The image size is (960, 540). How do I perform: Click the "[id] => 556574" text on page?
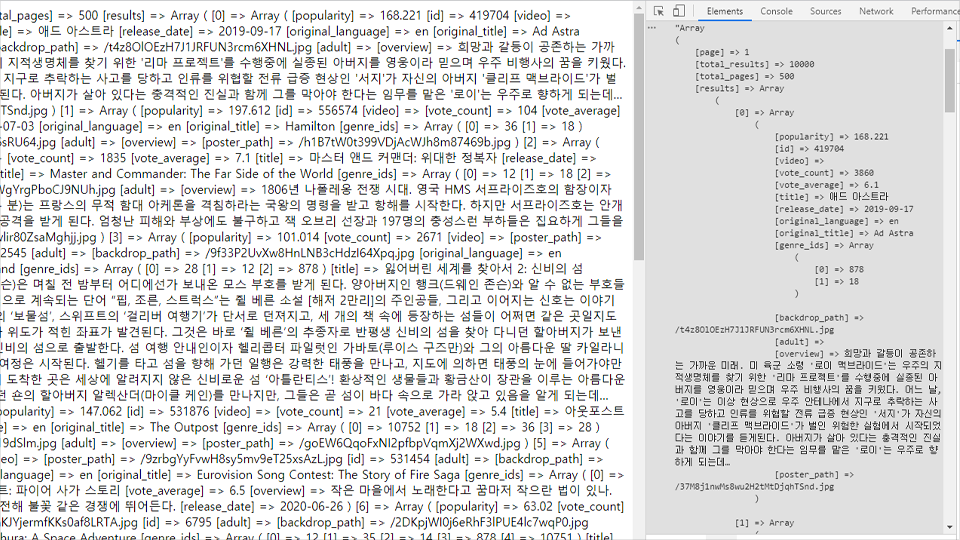pyautogui.click(x=317, y=110)
